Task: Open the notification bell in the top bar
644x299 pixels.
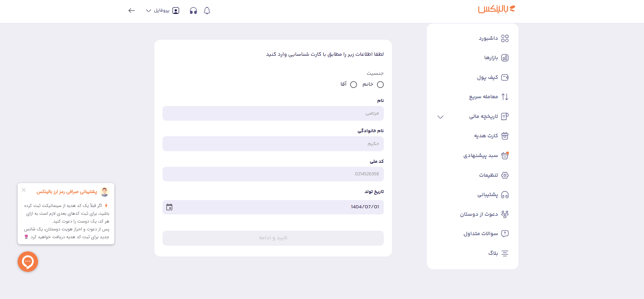Action: (207, 11)
